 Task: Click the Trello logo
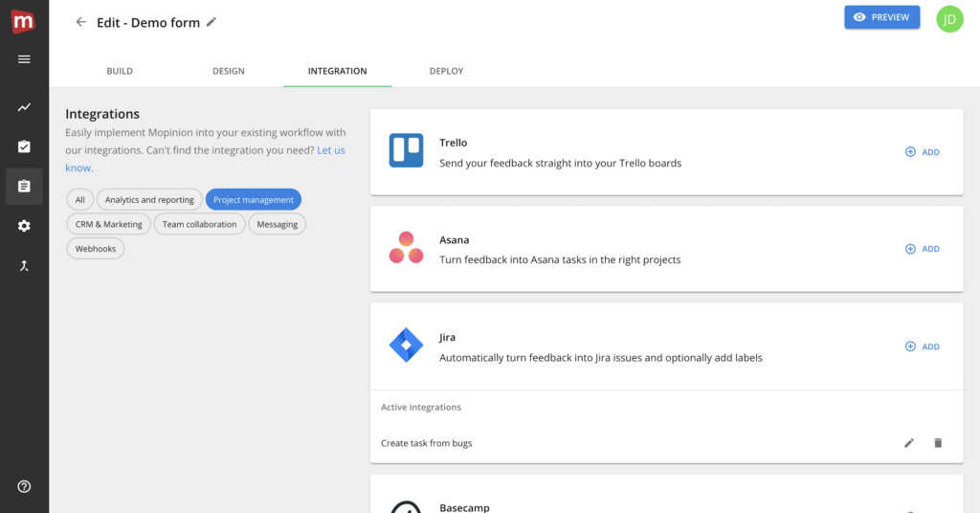(x=406, y=150)
